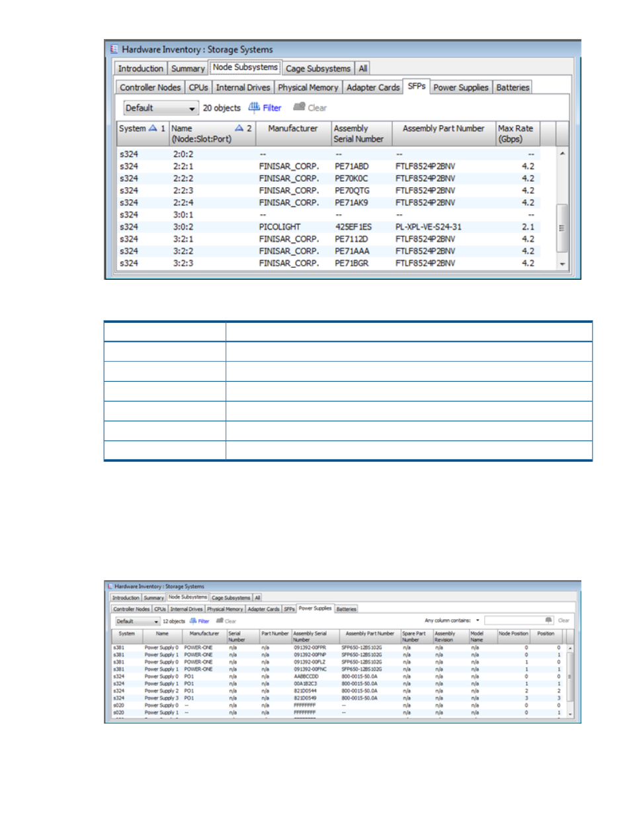The height and width of the screenshot is (840, 631).
Task: Select the port 3:2:1 name cell
Action: pos(183,239)
